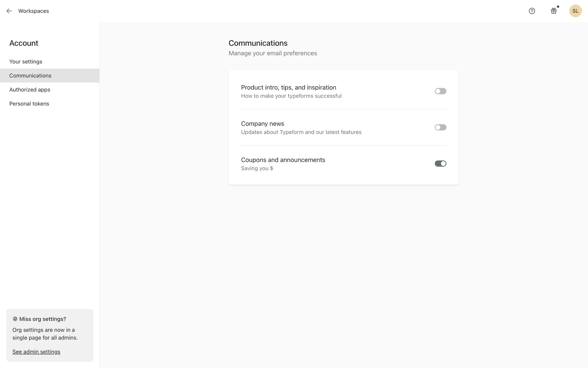Viewport: 588px width, 368px height.
Task: Click the See admin settings link
Action: (36, 352)
